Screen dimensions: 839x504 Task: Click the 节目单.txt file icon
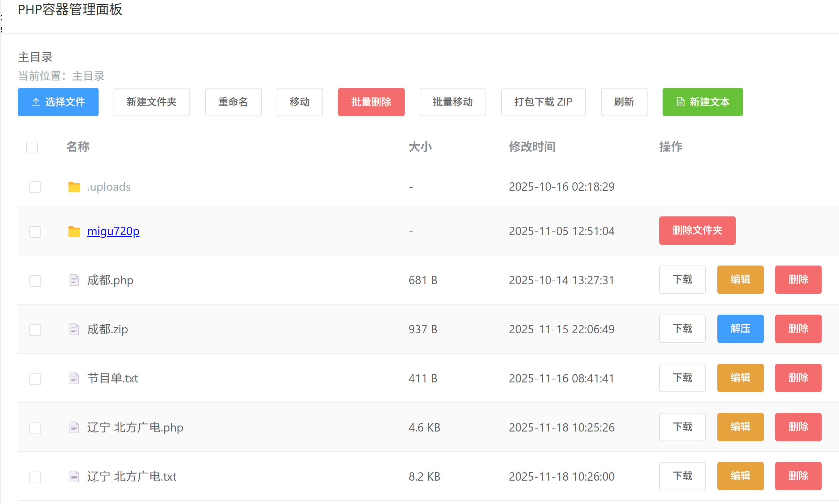tap(74, 378)
